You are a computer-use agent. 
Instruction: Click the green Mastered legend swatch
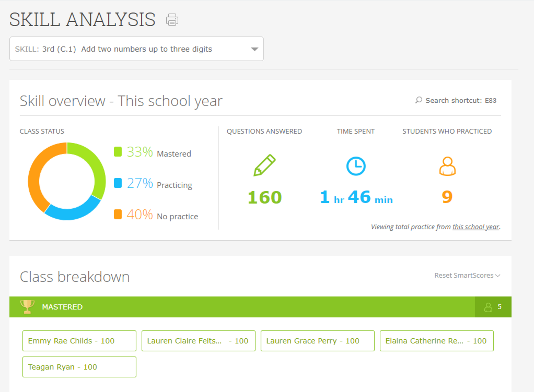tap(118, 152)
